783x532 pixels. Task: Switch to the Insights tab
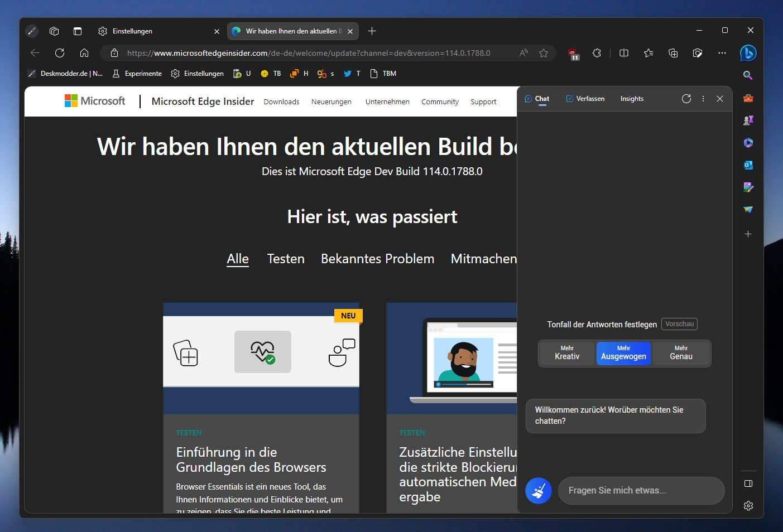[x=632, y=99]
